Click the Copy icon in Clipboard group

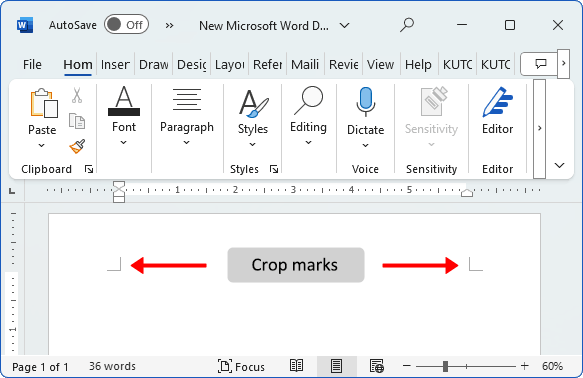77,121
